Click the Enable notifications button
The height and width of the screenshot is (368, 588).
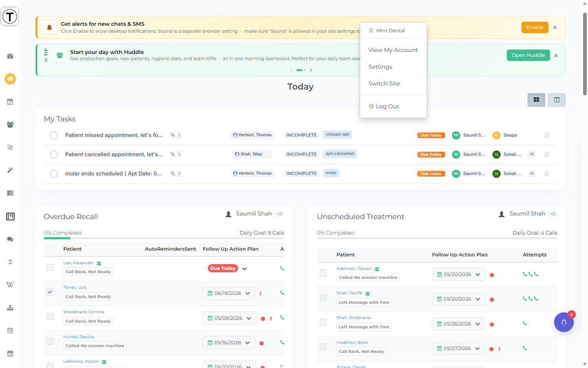tap(535, 27)
